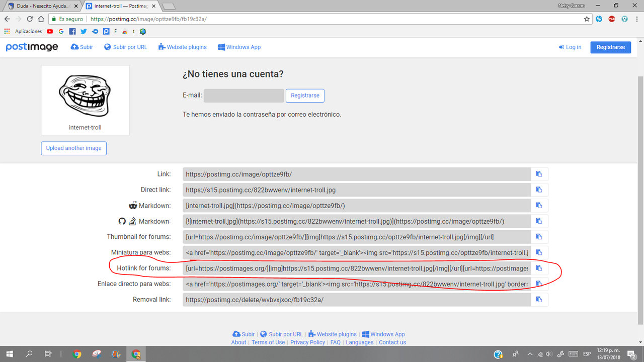Open the footer FAQ link
The image size is (644, 362).
click(335, 342)
